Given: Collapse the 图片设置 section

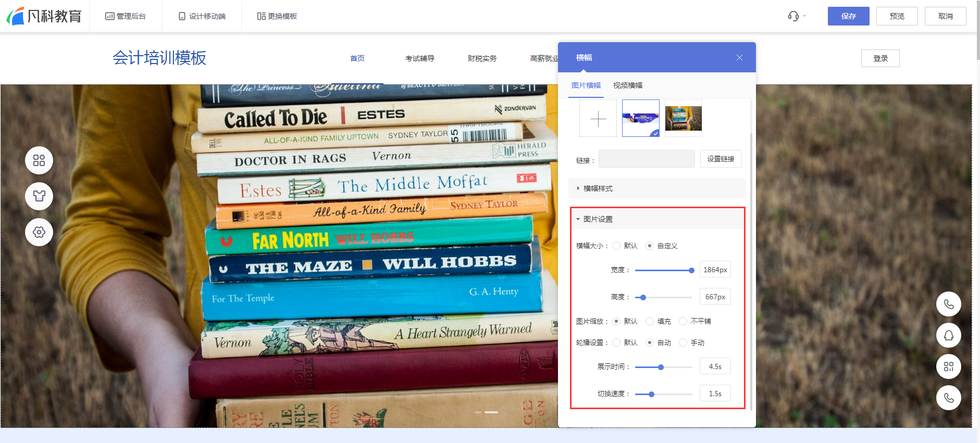Looking at the screenshot, I should click(x=657, y=219).
